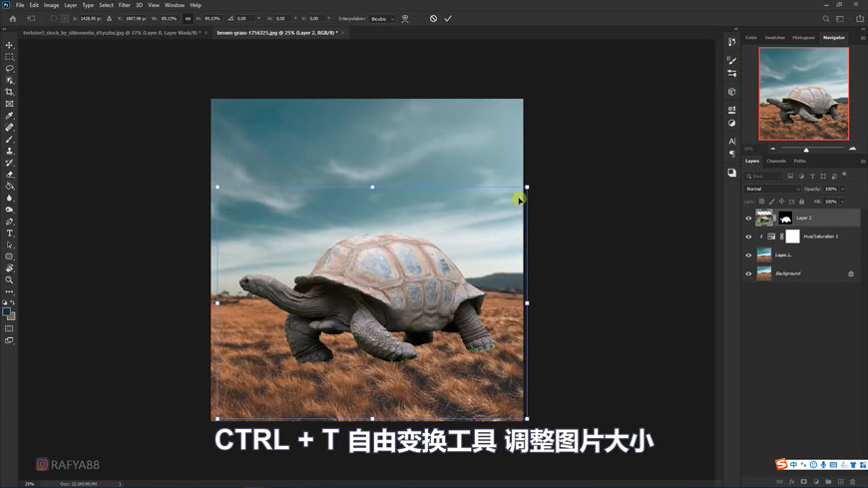
Task: Open the Filter menu
Action: pos(125,5)
